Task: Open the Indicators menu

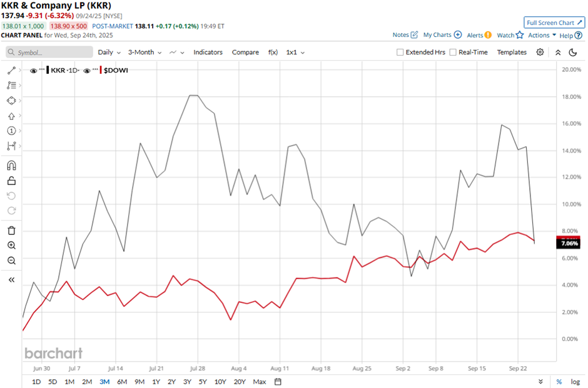Action: pyautogui.click(x=208, y=52)
